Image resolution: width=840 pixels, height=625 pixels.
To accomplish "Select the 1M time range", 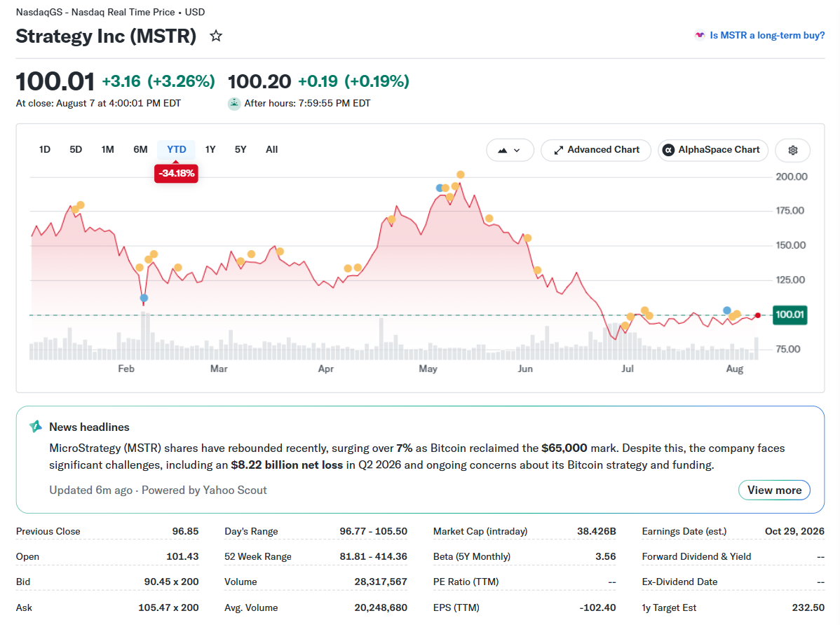I will (x=108, y=149).
